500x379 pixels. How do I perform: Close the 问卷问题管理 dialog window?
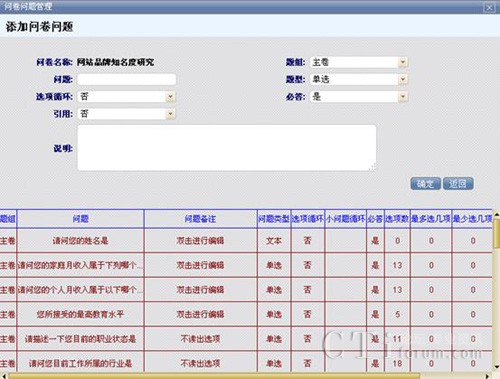pos(489,7)
